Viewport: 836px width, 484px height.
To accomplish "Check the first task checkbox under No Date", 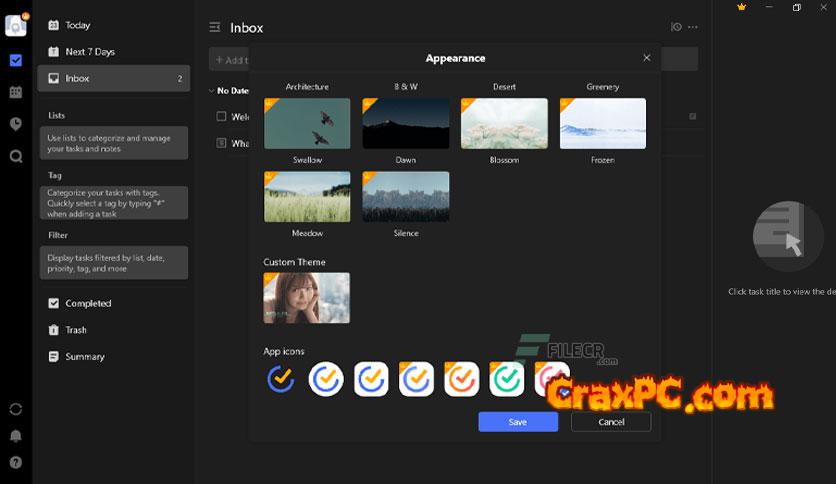I will pos(222,117).
